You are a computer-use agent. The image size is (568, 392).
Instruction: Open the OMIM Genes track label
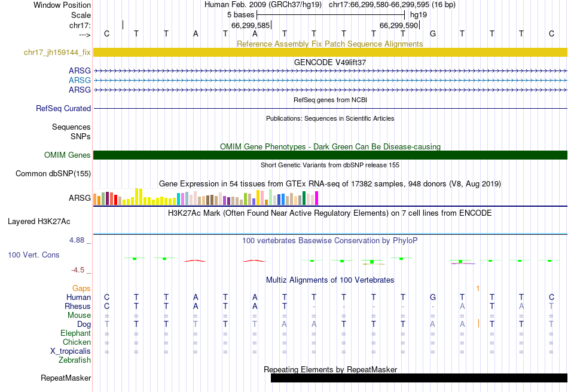[68, 155]
